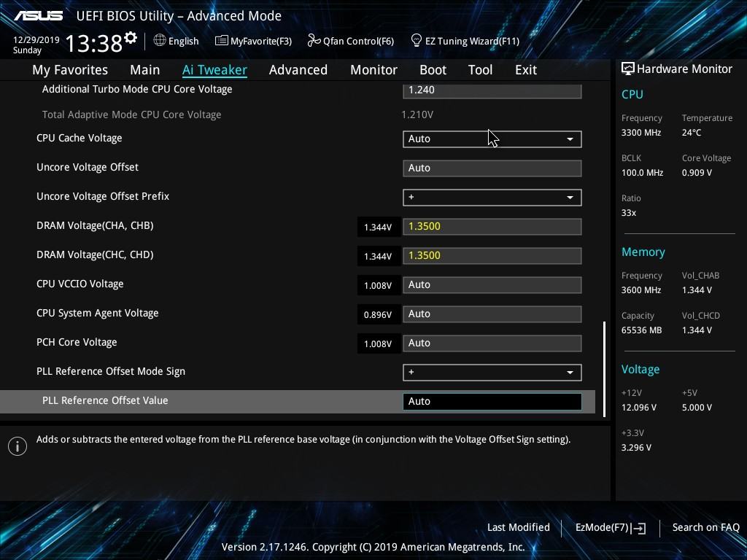The image size is (747, 560).
Task: Click the MyFavorite list icon
Action: (x=222, y=41)
